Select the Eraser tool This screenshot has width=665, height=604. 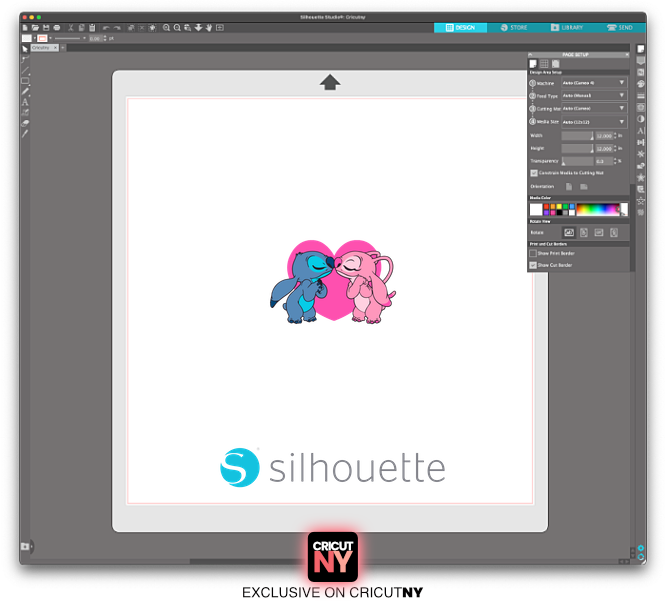(x=25, y=123)
